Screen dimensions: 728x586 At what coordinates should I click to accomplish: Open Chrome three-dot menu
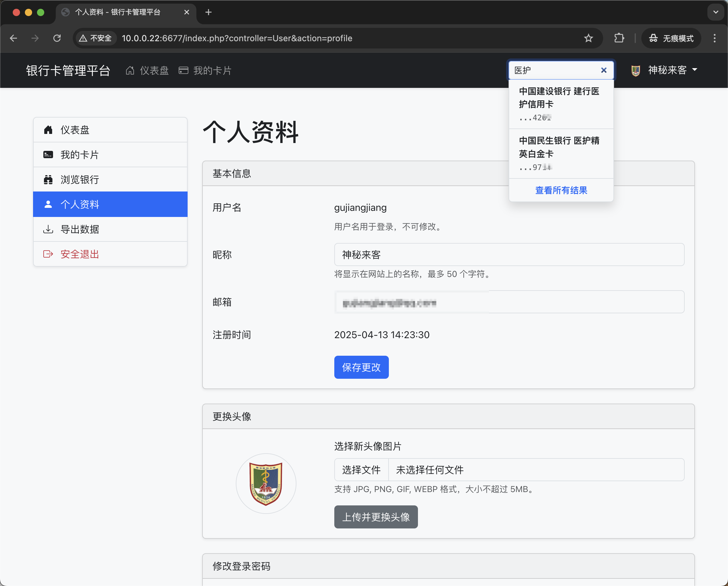coord(714,38)
